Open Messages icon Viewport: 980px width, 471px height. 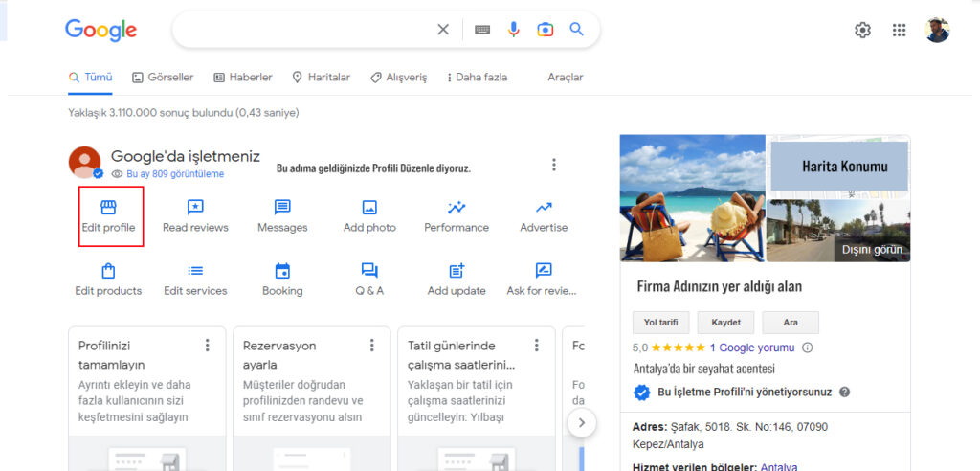pyautogui.click(x=282, y=208)
